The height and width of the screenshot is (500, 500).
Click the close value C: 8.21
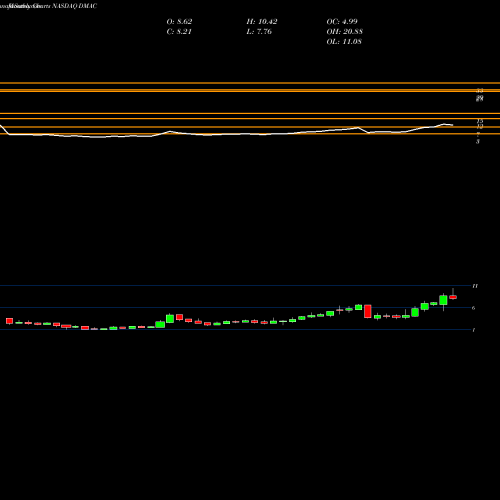click(179, 32)
